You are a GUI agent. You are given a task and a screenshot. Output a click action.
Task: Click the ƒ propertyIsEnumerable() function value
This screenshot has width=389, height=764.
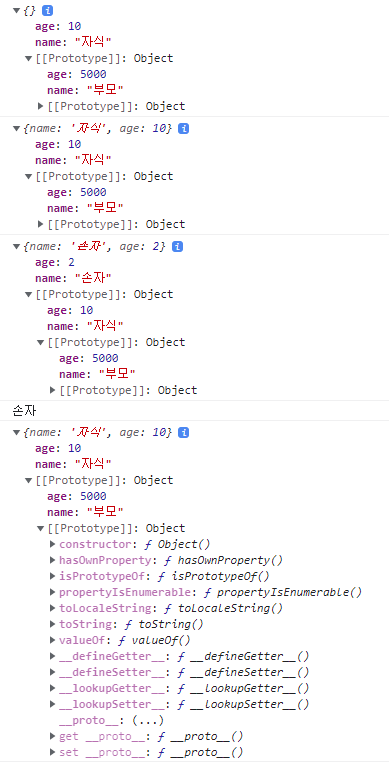click(x=282, y=592)
